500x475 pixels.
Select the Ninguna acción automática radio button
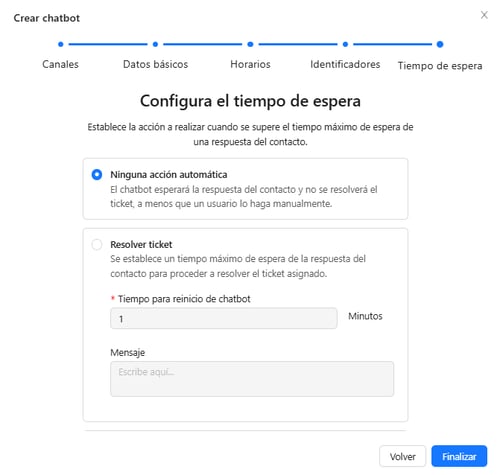click(97, 174)
